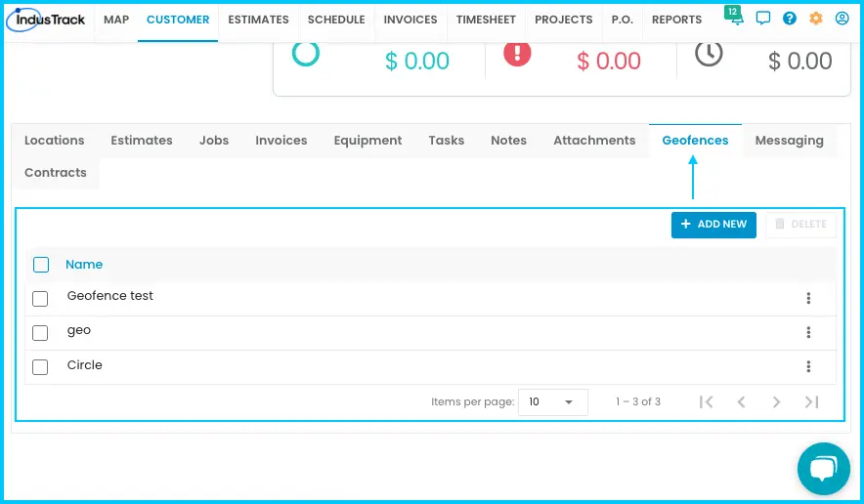Switch to the Attachments tab
The image size is (864, 504).
click(x=594, y=141)
